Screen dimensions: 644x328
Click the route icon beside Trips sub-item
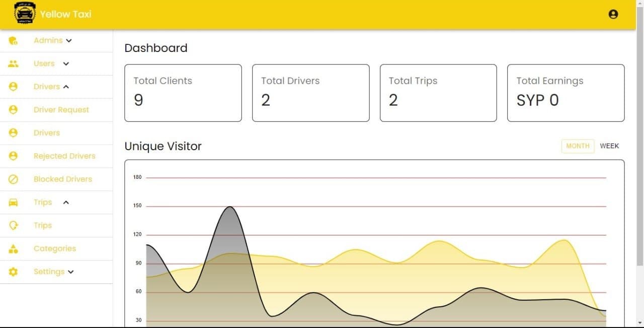click(x=13, y=226)
